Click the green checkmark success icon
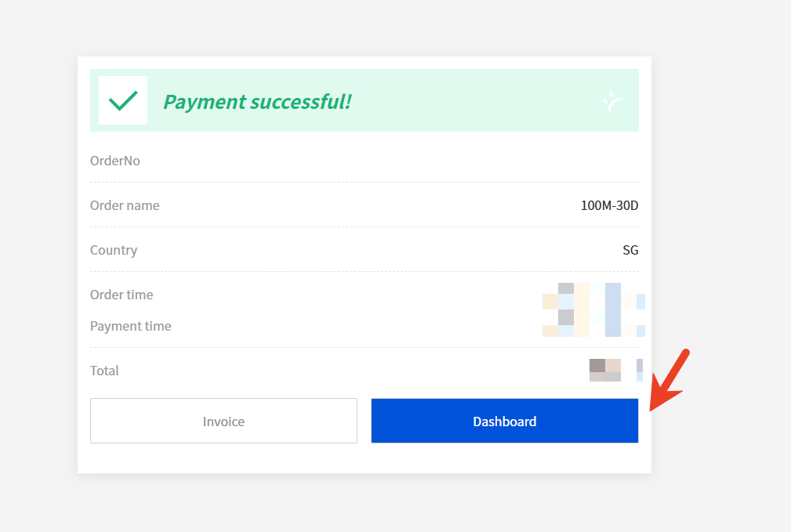 123,100
